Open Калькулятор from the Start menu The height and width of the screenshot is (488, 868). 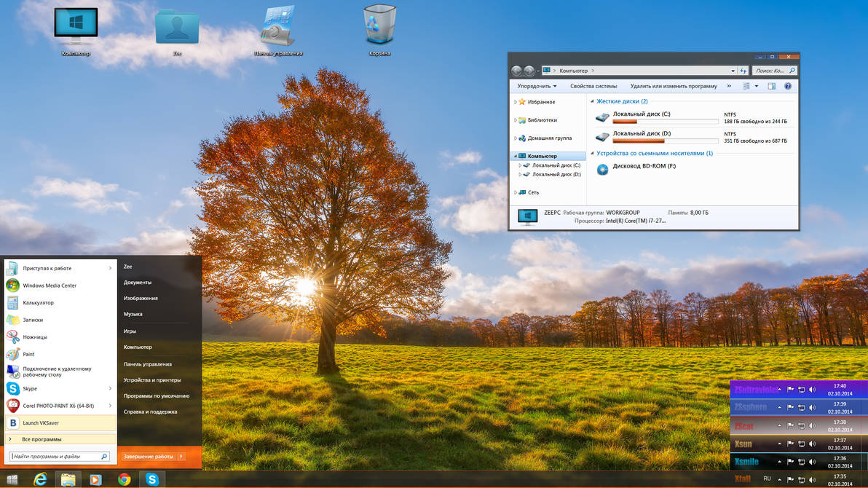coord(60,302)
